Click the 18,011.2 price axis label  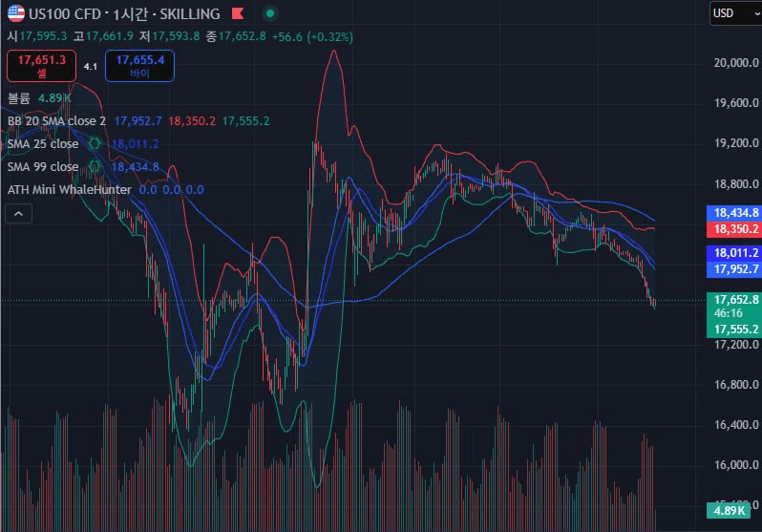pos(734,253)
